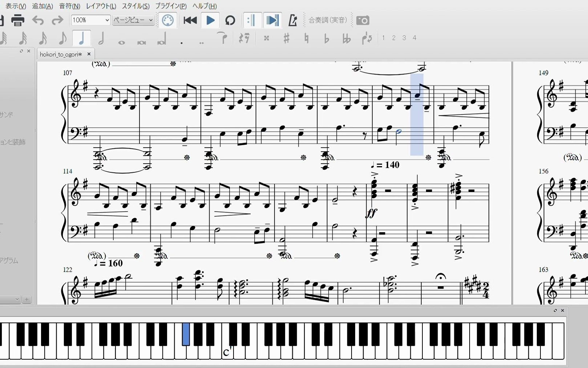Toggle loop playback
This screenshot has height=368, width=588.
[230, 20]
